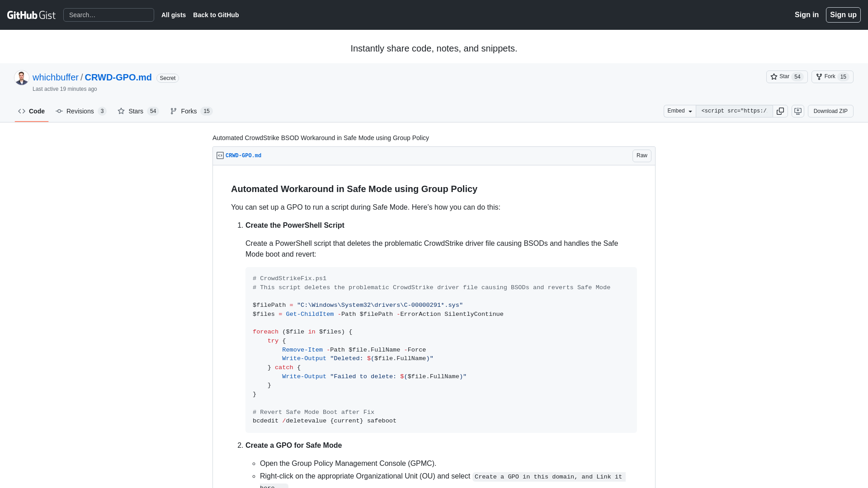
Task: Select the '# Revert Safe Mode Boot after Fix' comment
Action: coord(313,412)
